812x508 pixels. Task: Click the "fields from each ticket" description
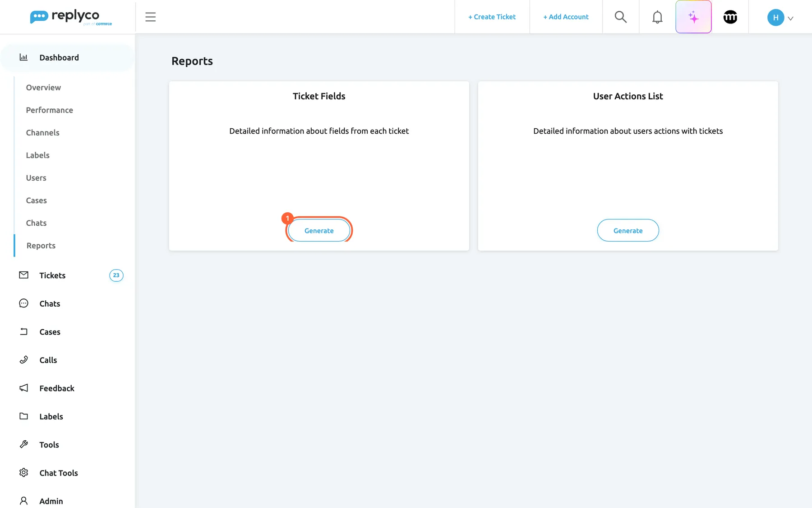tap(319, 131)
